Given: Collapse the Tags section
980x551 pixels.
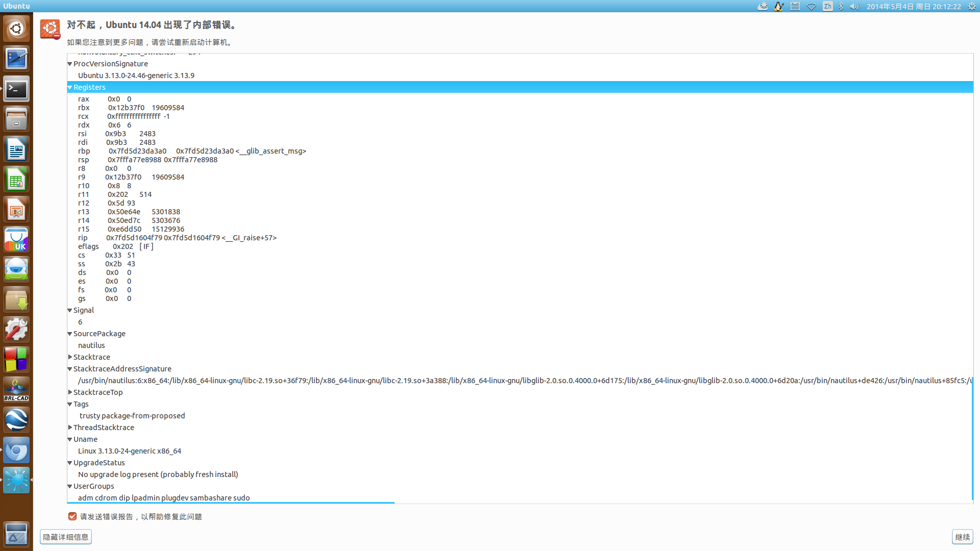Looking at the screenshot, I should coord(70,404).
